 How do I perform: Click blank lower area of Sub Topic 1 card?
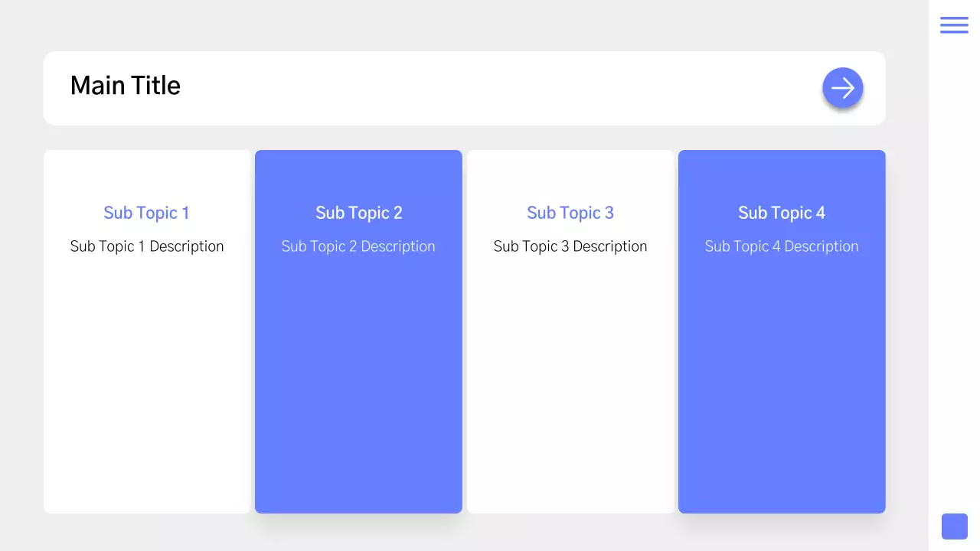147,398
